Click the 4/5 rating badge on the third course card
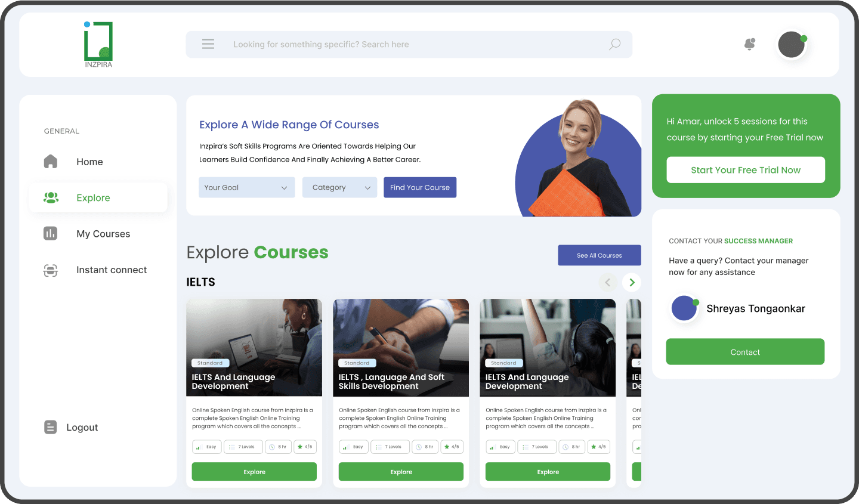 point(599,447)
